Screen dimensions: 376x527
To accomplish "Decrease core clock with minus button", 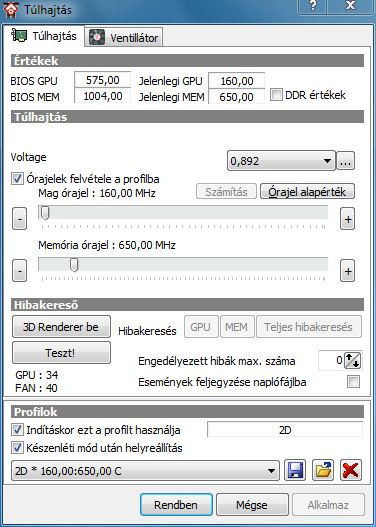I will pos(19,219).
